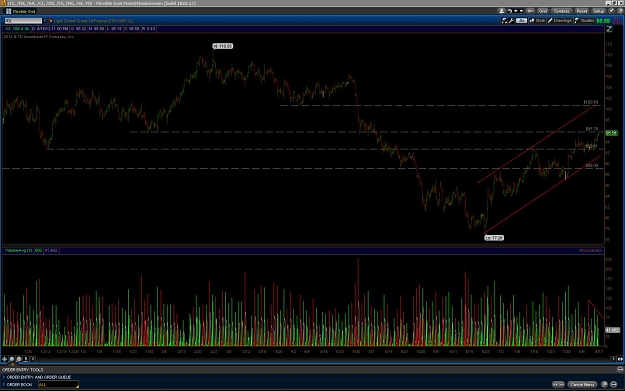Click the Cancel Menu button
The height and width of the screenshot is (391, 625).
(582, 385)
